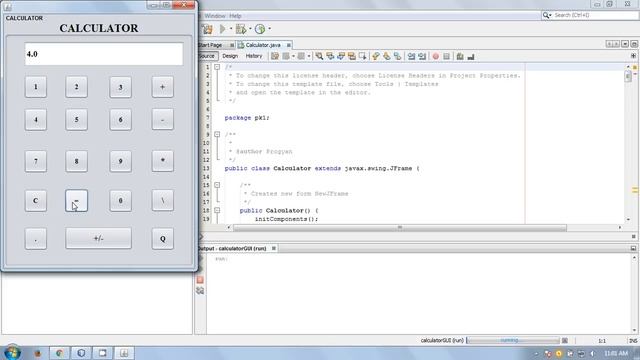Click the Comment editor toolbar icon
Viewport: 640px width, 360px height.
click(460, 56)
